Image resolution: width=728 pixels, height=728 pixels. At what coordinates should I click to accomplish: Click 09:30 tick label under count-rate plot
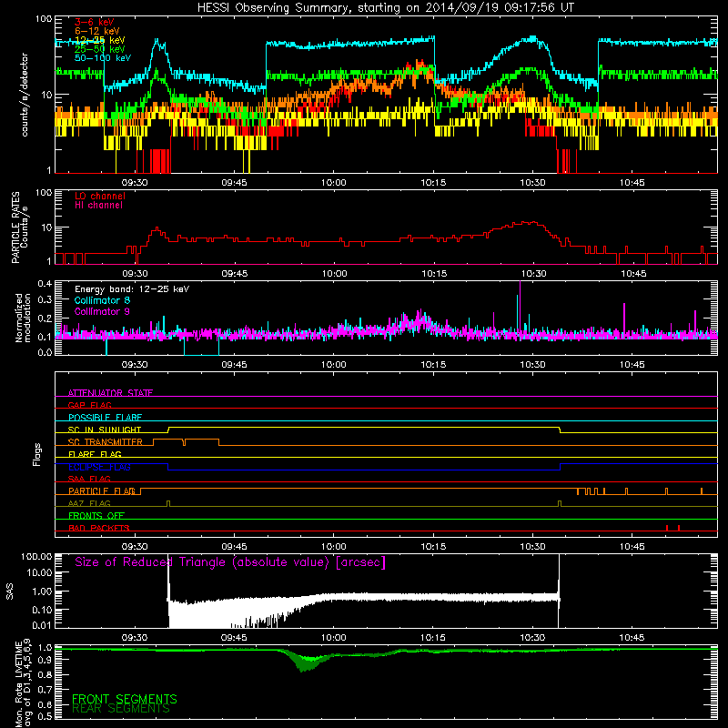135,183
